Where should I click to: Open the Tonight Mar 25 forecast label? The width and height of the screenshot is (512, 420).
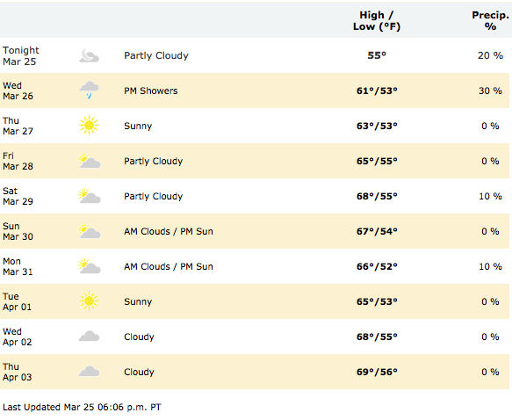[x=20, y=56]
